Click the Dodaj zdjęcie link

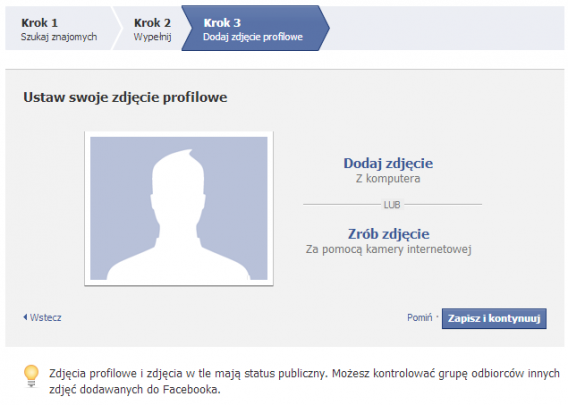[388, 163]
